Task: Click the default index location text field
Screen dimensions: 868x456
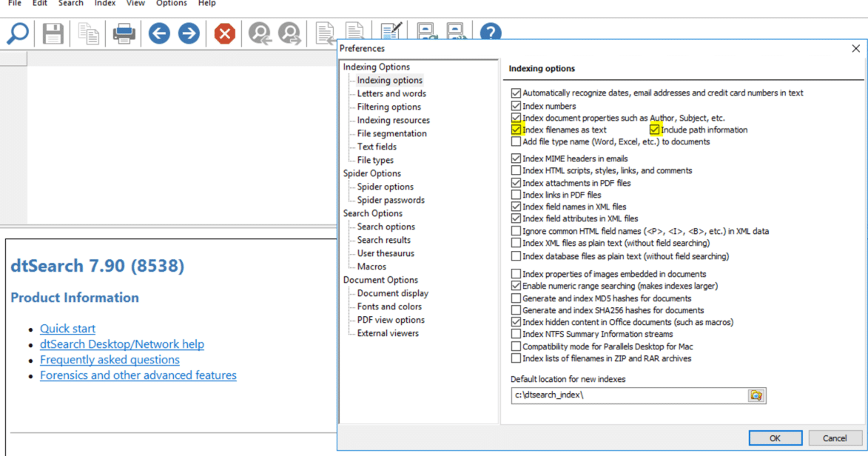Action: [629, 395]
